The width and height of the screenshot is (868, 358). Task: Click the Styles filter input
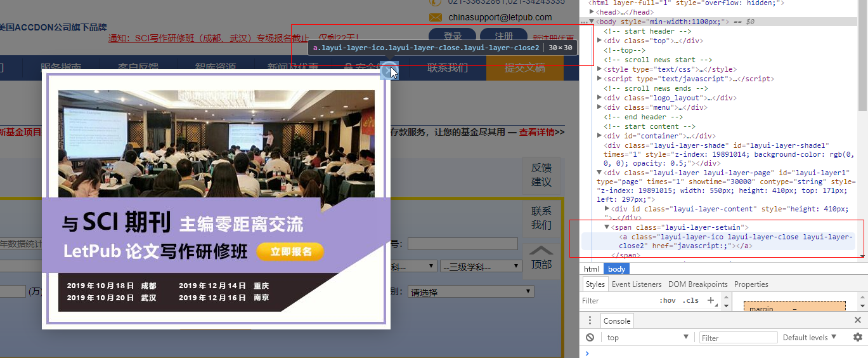click(618, 300)
